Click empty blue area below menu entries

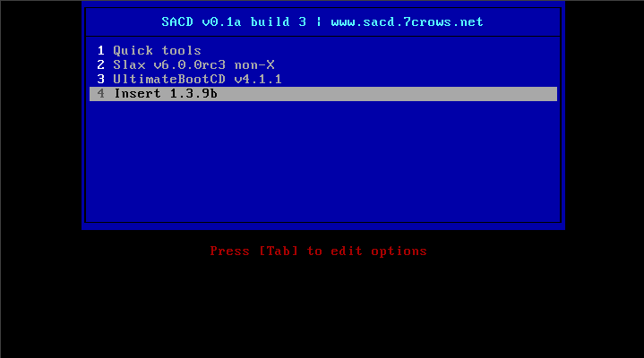pyautogui.click(x=323, y=162)
